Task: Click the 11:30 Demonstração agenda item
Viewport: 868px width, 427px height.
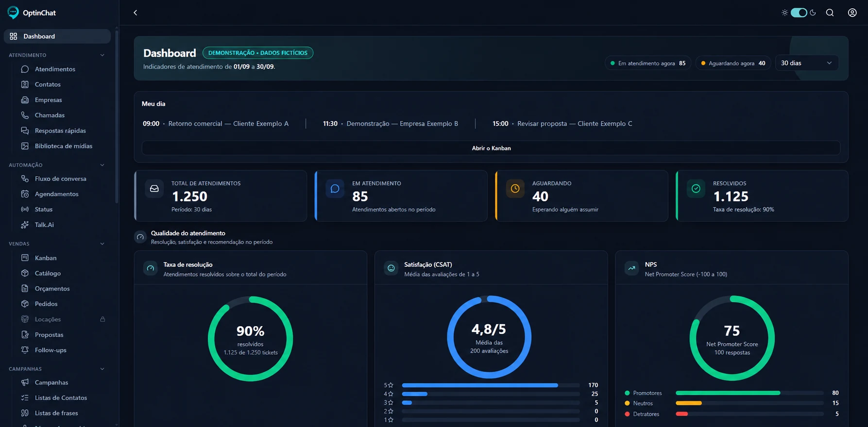Action: click(x=391, y=124)
